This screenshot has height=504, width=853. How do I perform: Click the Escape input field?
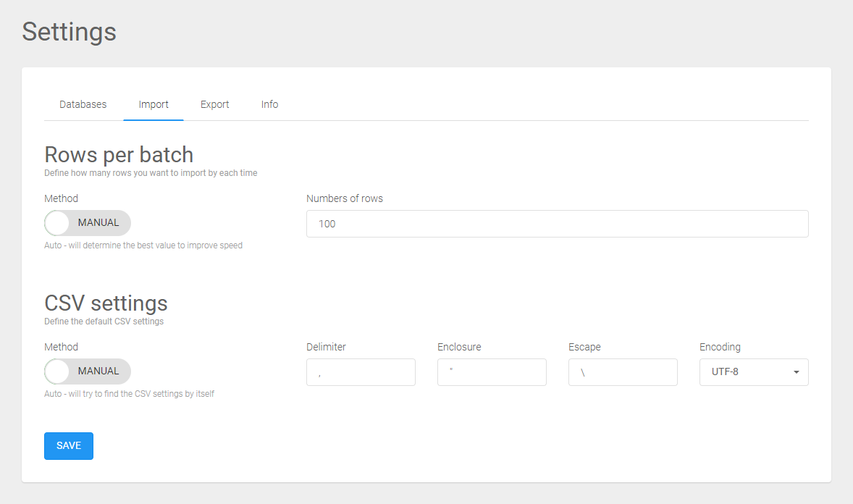tap(623, 372)
